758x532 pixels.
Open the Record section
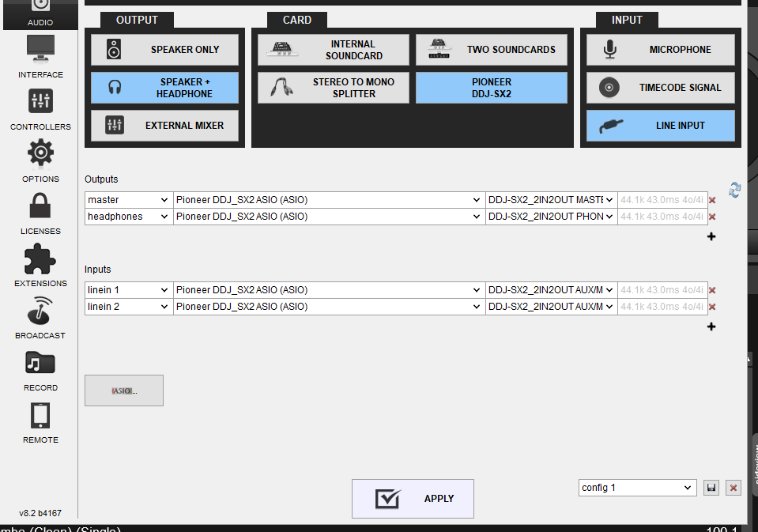coord(40,371)
